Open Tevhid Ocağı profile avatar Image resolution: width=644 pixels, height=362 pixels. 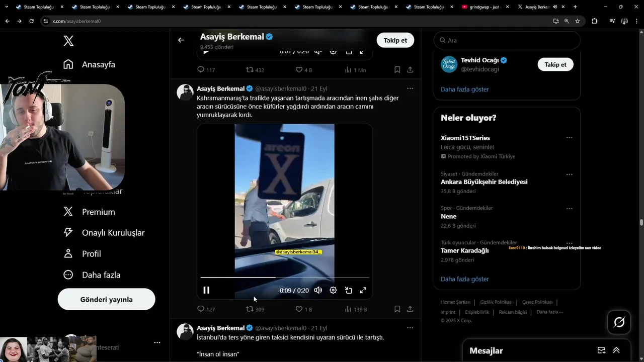coord(449,64)
